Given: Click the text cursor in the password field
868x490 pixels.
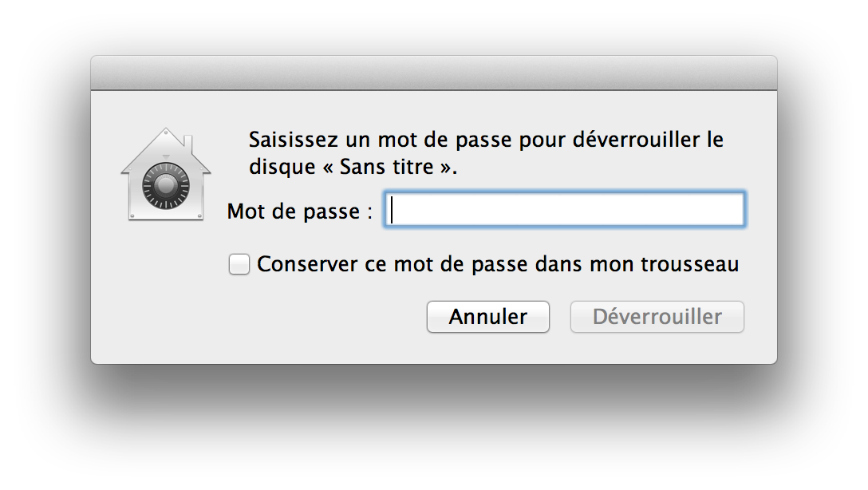Looking at the screenshot, I should [393, 211].
